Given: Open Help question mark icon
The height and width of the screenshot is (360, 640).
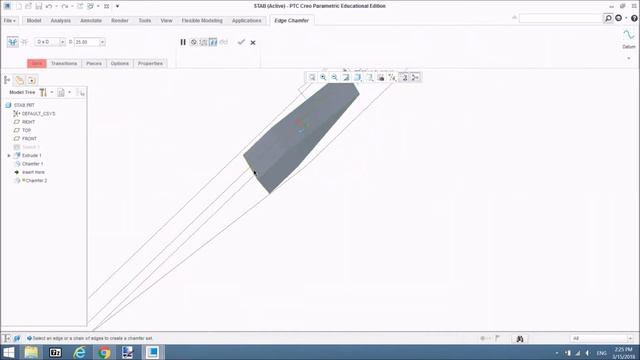Looking at the screenshot, I should (x=634, y=18).
